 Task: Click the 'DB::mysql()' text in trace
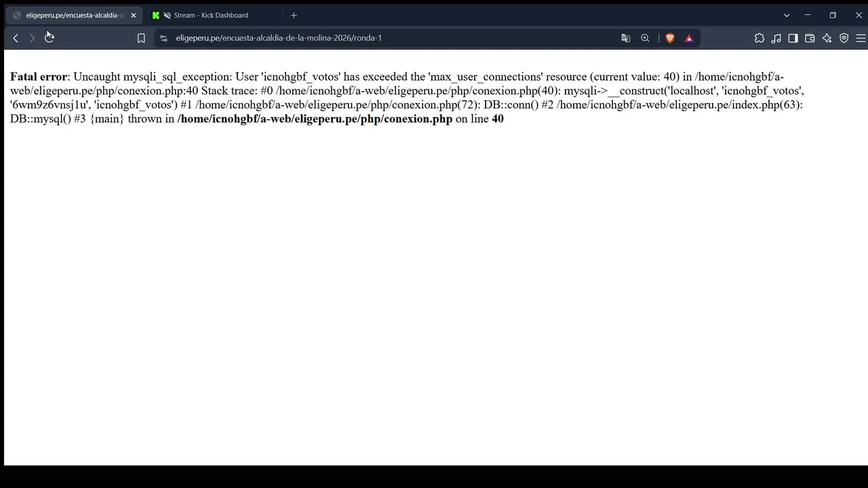(40, 119)
